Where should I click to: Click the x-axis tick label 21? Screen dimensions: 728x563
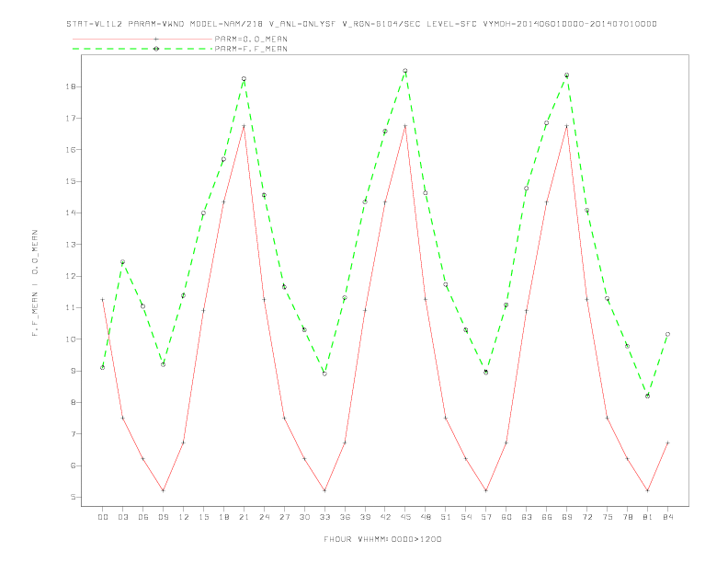click(x=244, y=517)
